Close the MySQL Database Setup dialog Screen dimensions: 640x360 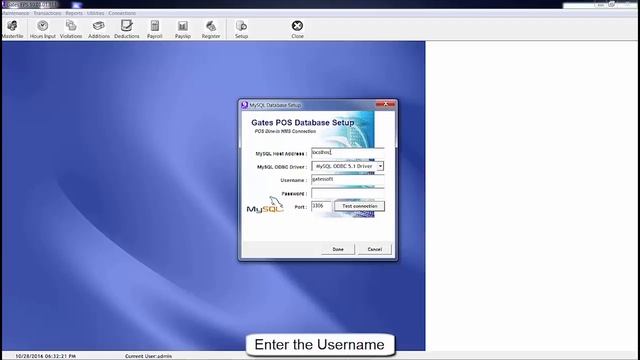[x=385, y=104]
